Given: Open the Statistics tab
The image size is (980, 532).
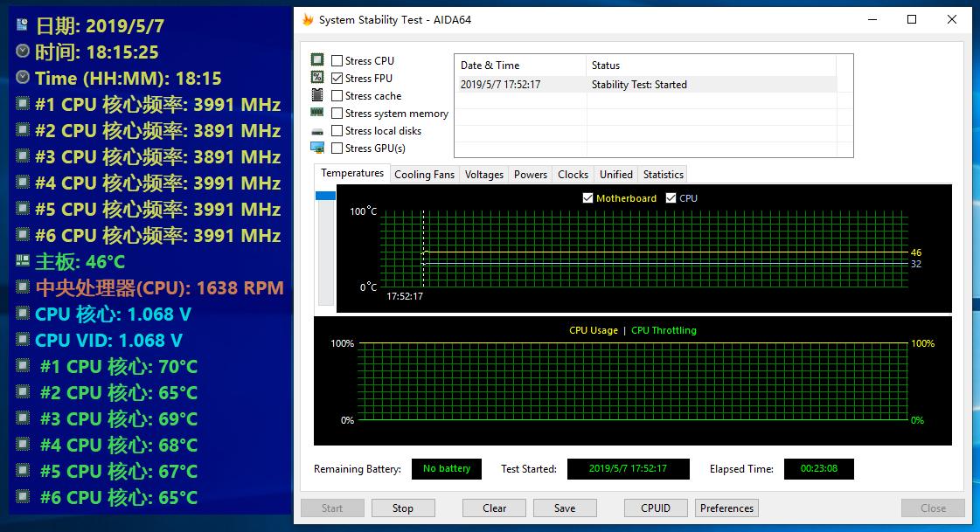Looking at the screenshot, I should [664, 174].
